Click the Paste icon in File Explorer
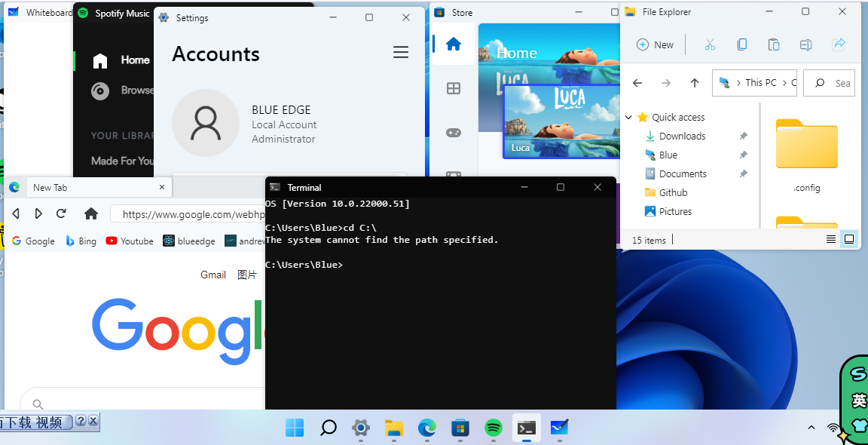Screen dimensions: 868x445 pos(774,45)
